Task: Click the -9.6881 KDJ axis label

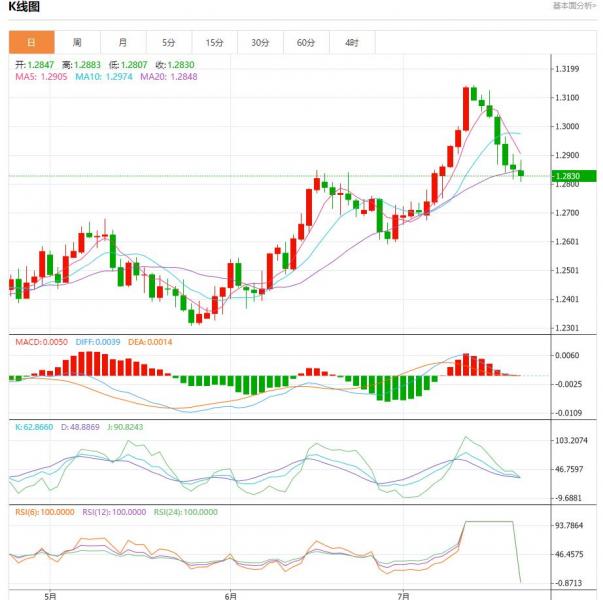Action: coord(568,498)
